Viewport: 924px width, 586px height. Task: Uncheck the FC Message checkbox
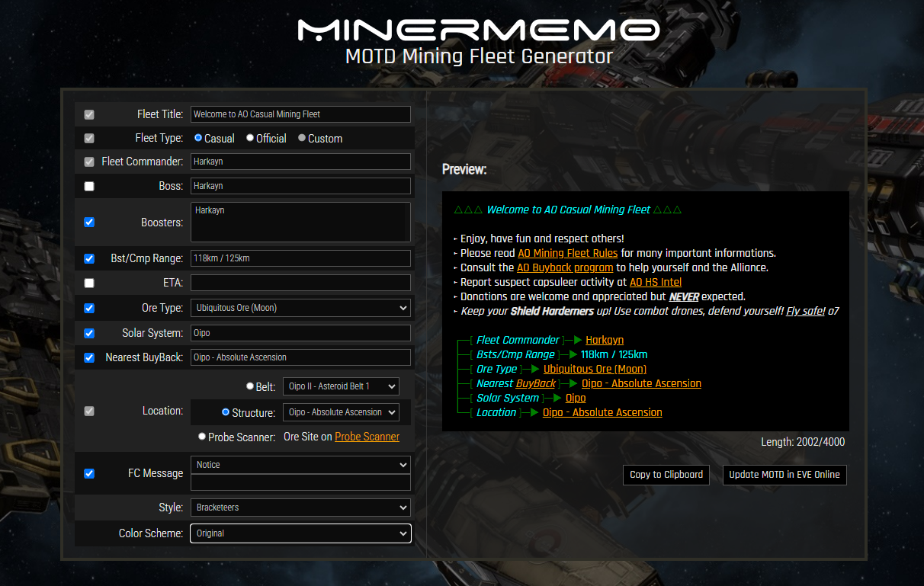(89, 474)
